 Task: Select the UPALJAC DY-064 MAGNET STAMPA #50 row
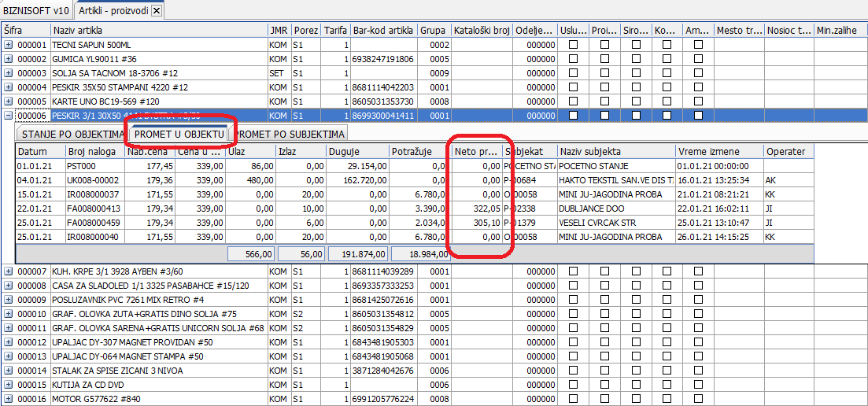[x=434, y=356]
